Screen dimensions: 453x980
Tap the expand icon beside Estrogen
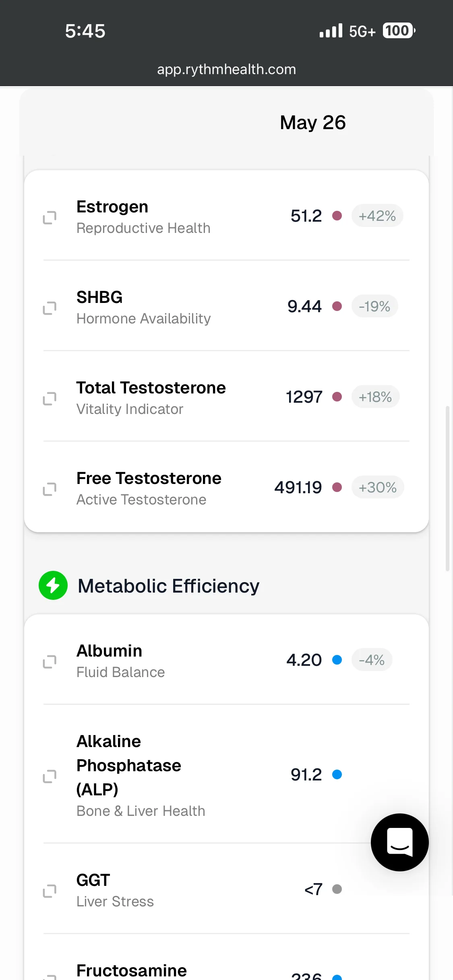[x=50, y=217]
